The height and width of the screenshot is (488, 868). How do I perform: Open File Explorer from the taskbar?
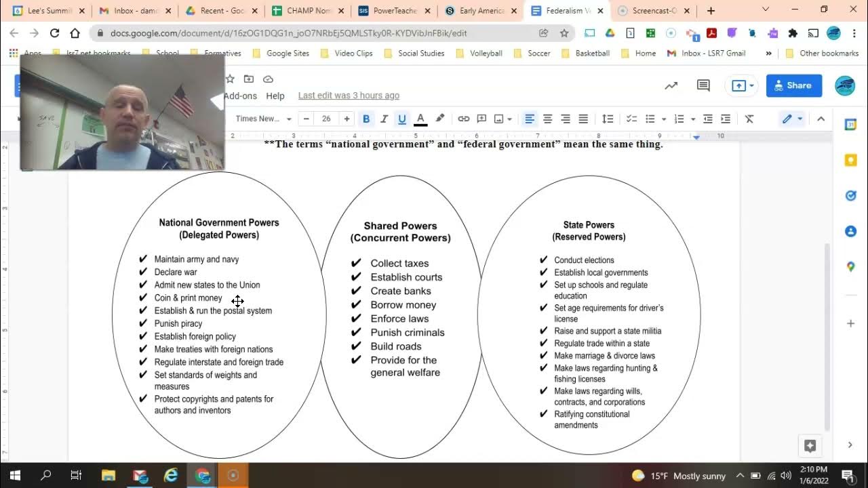[x=108, y=475]
